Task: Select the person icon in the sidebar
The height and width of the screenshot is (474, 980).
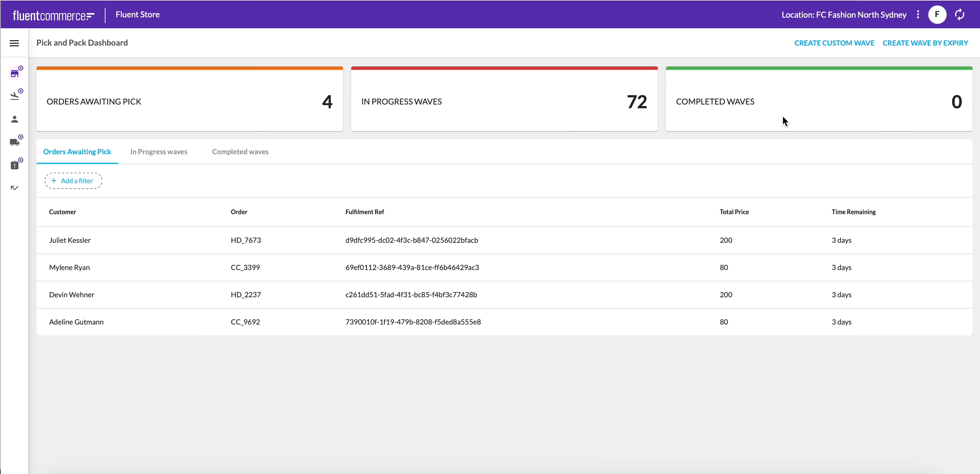Action: tap(14, 119)
